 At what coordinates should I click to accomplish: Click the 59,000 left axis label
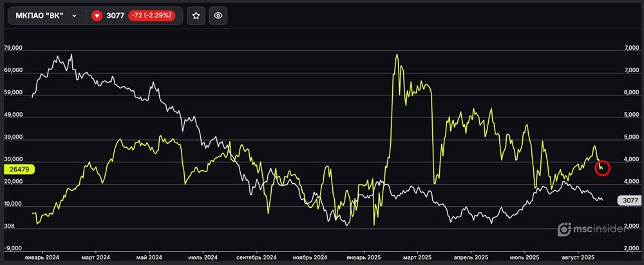(14, 93)
